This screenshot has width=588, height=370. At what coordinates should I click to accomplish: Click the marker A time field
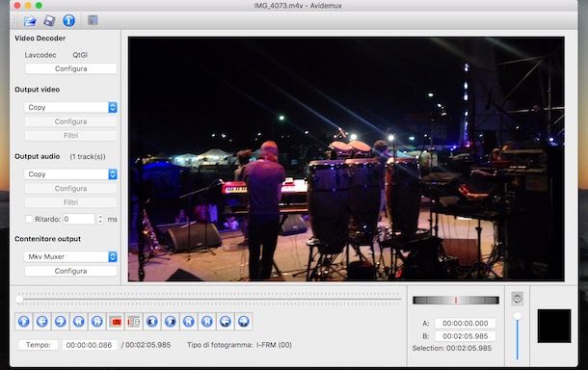pos(465,323)
